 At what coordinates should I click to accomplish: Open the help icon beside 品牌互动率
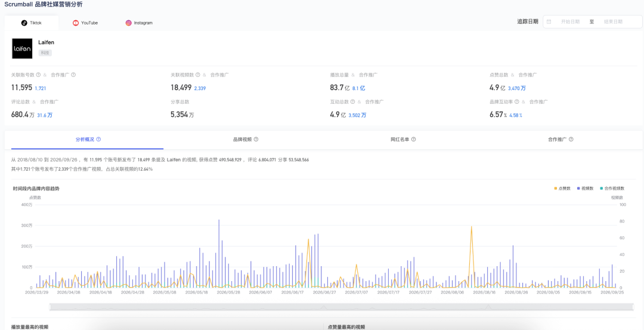[516, 101]
